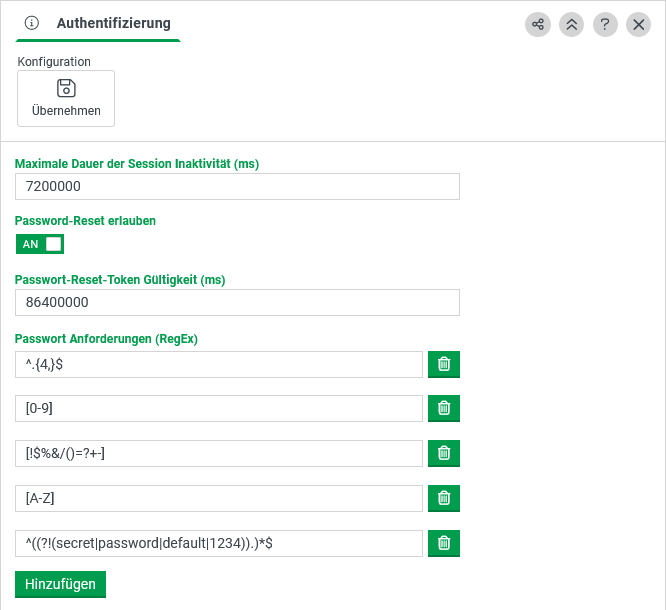Toggle Password-Reset erlauben switch off
The height and width of the screenshot is (610, 666).
pos(40,244)
